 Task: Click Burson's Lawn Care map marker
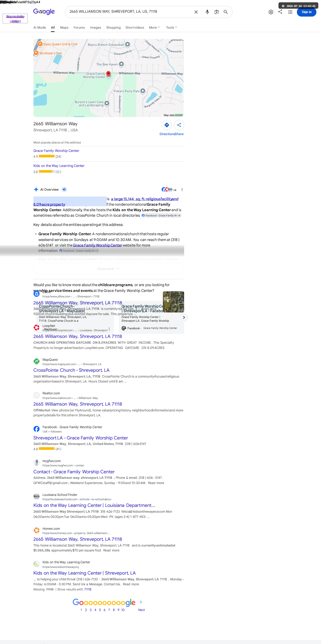107,103
